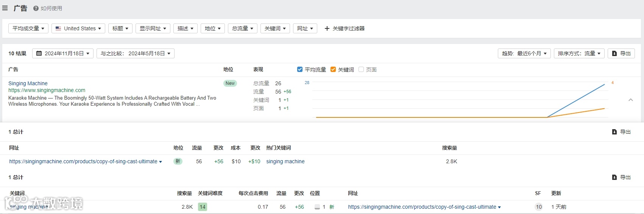Open the 描述 filter dropdown
644x214 pixels.
(186, 28)
